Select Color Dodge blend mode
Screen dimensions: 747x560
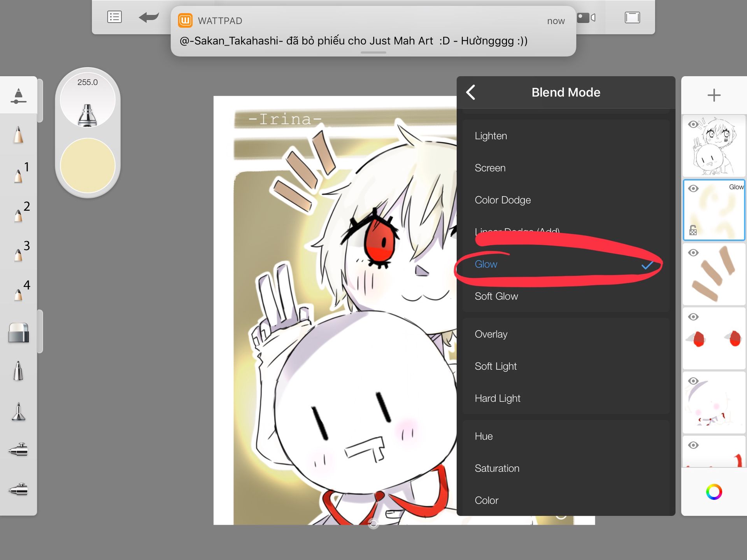pos(502,200)
